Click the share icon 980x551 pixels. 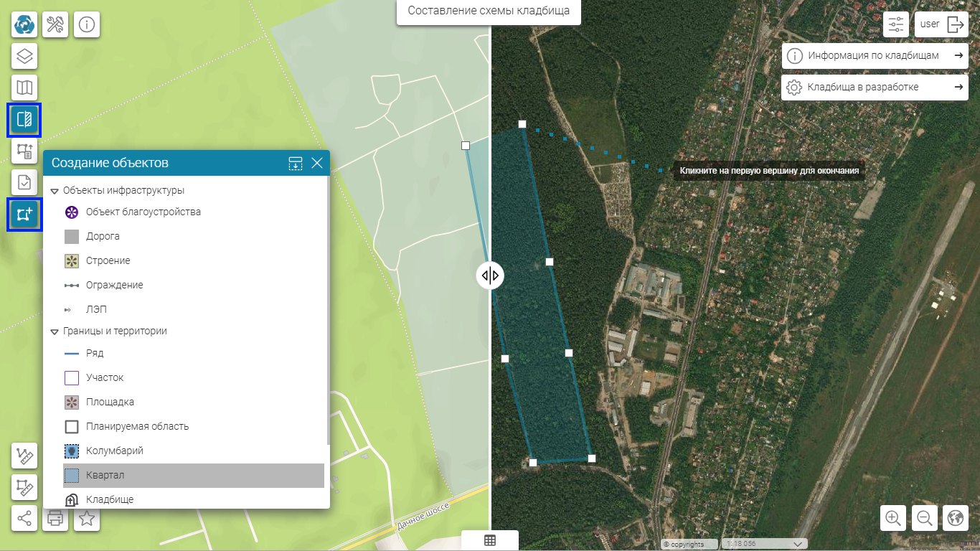tap(24, 518)
